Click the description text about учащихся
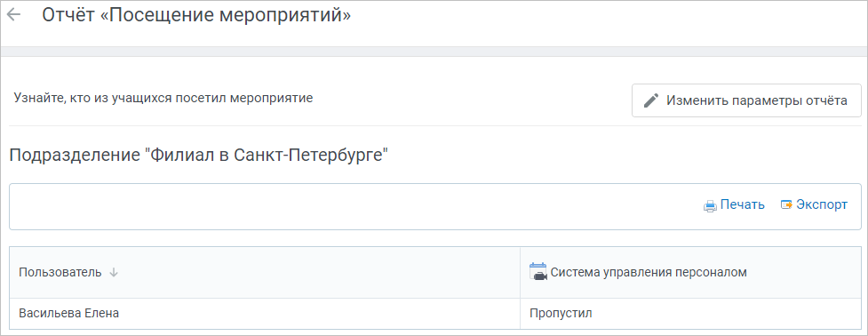This screenshot has width=868, height=336. click(163, 99)
